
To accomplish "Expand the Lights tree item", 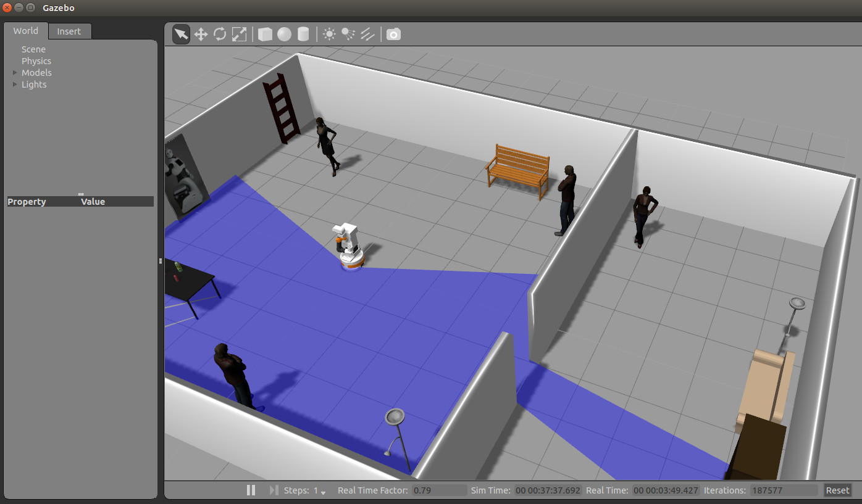I will 15,85.
